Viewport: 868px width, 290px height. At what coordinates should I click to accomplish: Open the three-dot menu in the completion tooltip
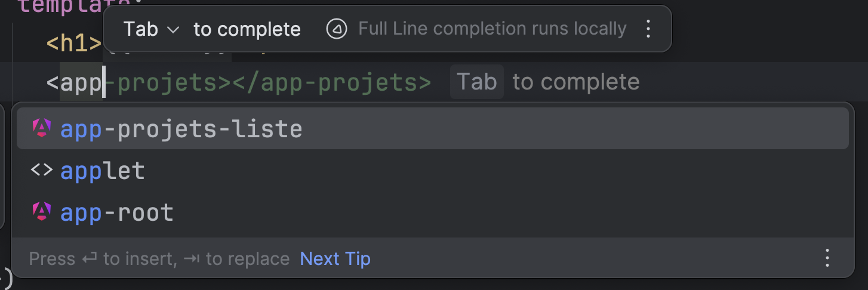pos(648,29)
